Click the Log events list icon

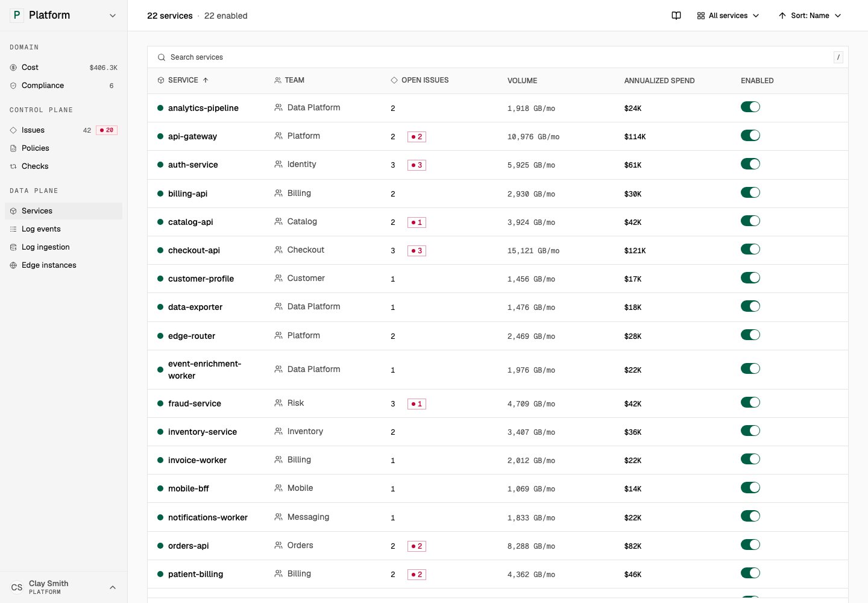point(13,229)
